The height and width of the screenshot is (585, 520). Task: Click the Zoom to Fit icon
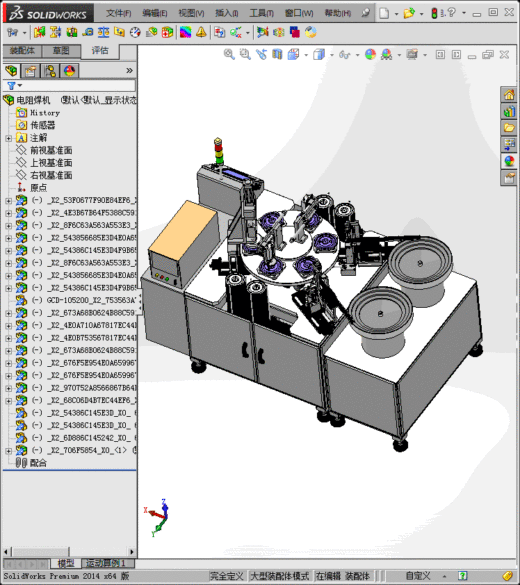229,54
